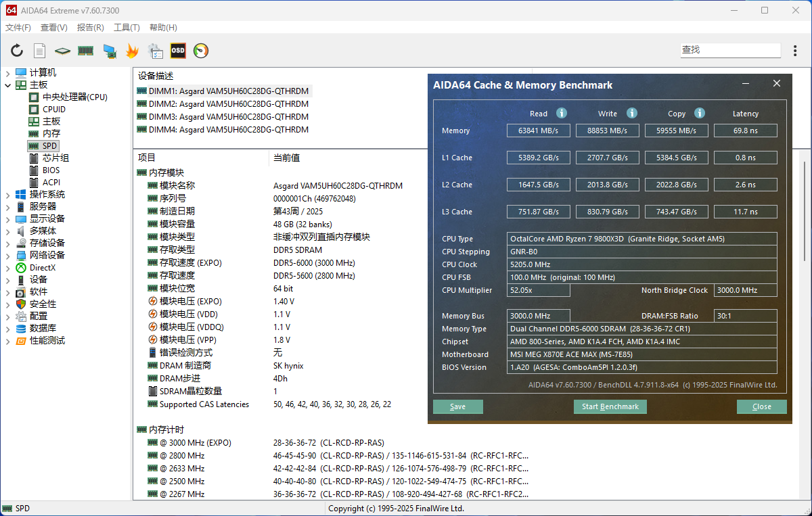Click the info icon next to Copy
This screenshot has height=516, width=812.
(x=700, y=113)
